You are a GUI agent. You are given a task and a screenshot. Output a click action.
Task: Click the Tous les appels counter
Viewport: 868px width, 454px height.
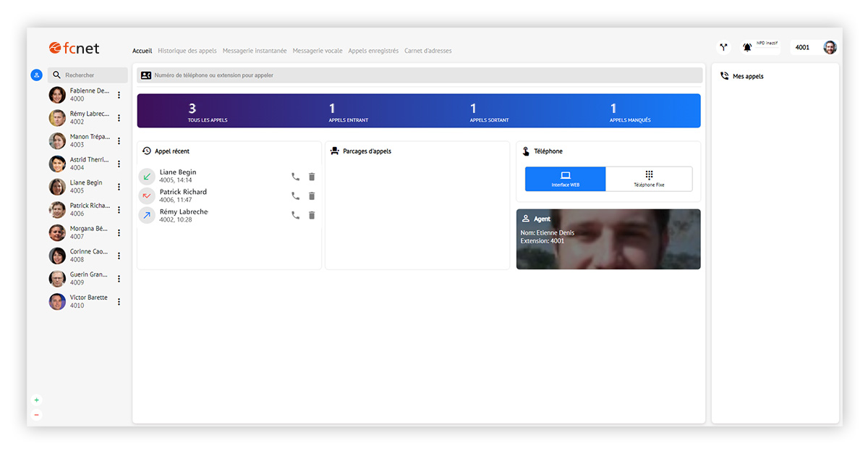(208, 112)
